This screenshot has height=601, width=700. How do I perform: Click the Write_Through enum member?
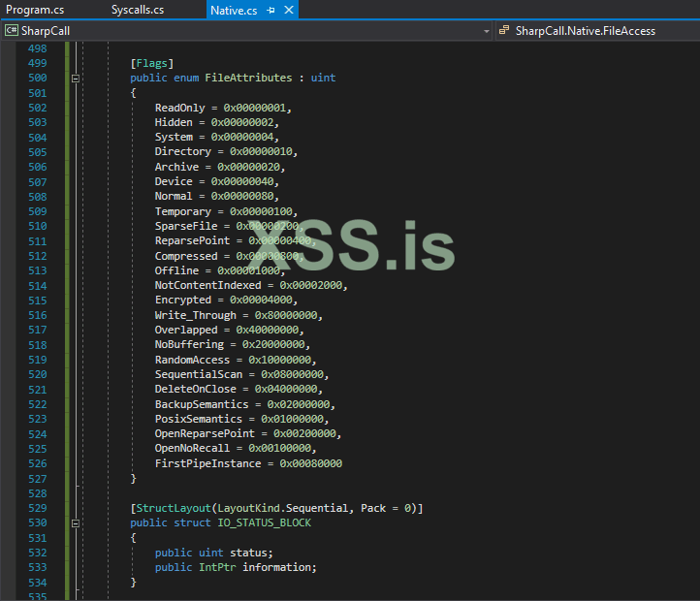pos(196,315)
